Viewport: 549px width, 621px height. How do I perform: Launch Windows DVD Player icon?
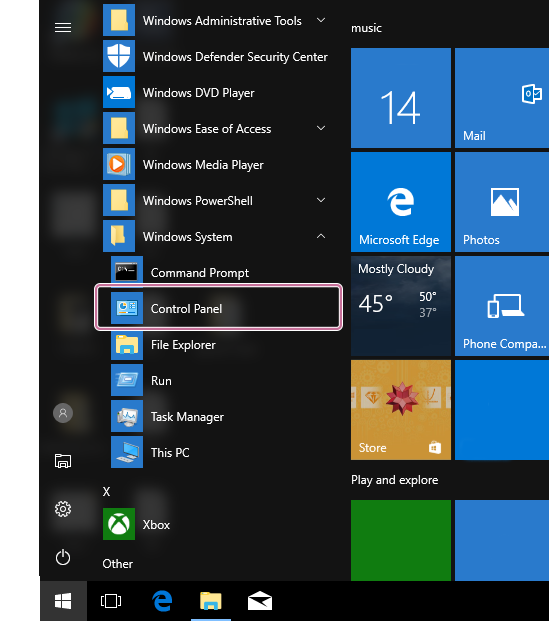coord(119,92)
